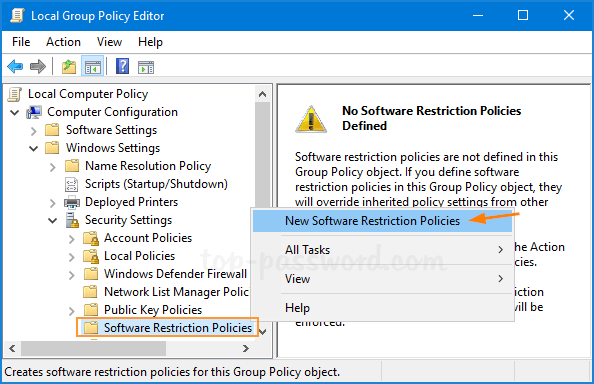The image size is (594, 384).
Task: Click the Forward arrow toolbar icon
Action: click(x=38, y=67)
